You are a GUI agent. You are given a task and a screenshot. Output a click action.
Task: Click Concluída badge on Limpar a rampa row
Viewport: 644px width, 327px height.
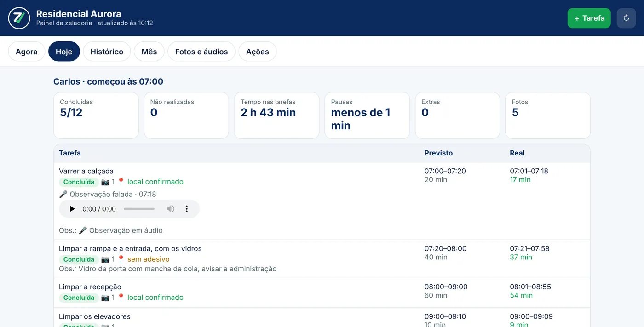tap(79, 259)
